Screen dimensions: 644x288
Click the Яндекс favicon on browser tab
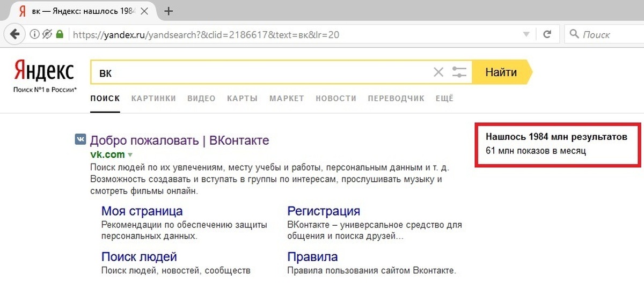[x=23, y=11]
